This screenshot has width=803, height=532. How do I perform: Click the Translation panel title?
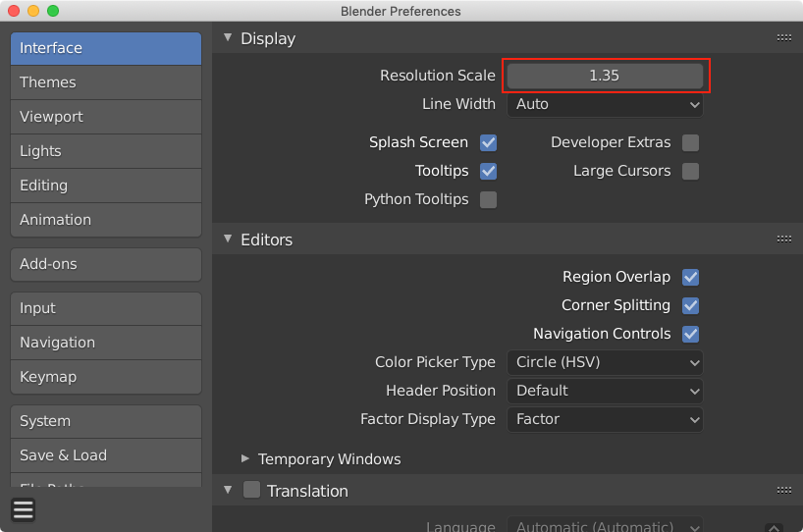pos(307,491)
